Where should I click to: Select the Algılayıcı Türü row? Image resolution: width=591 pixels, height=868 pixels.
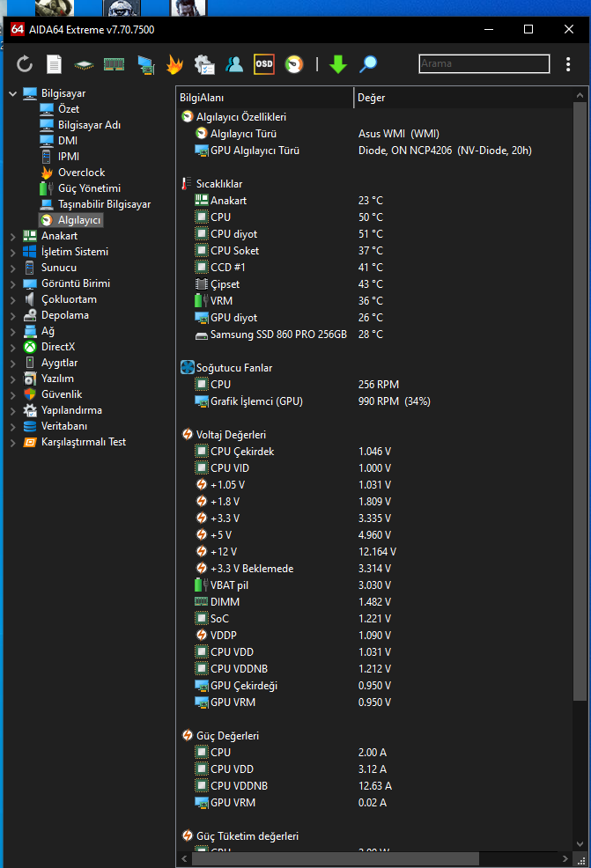[374, 134]
